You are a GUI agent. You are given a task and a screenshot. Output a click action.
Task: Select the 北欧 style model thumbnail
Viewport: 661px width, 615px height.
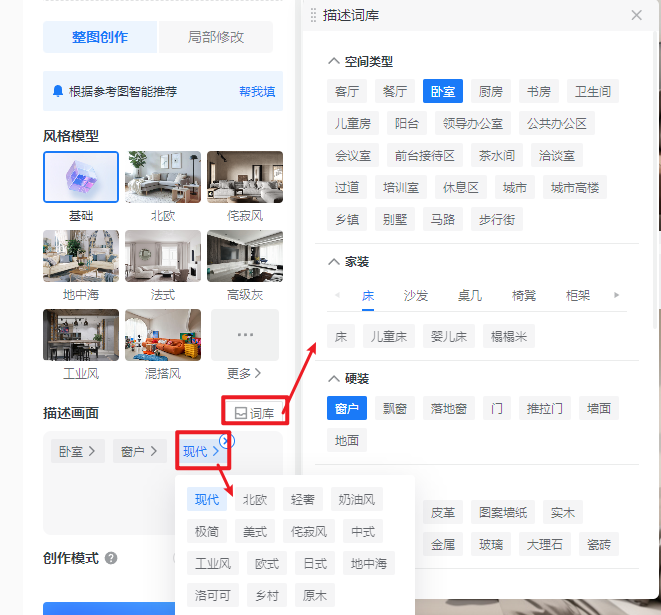(163, 177)
